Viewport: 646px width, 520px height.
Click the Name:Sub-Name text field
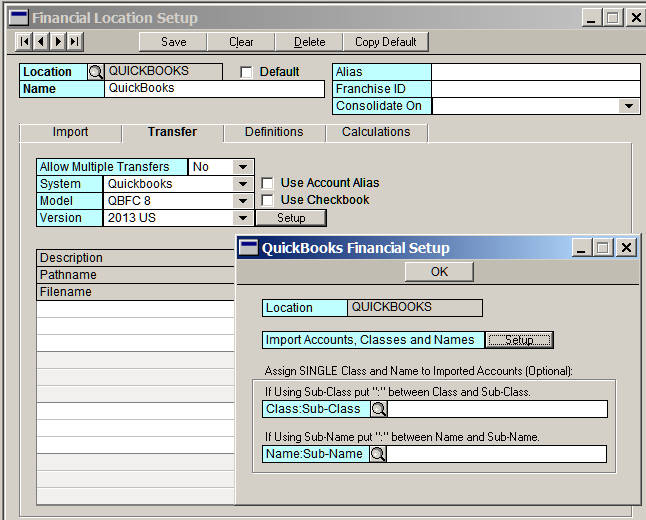(x=496, y=454)
